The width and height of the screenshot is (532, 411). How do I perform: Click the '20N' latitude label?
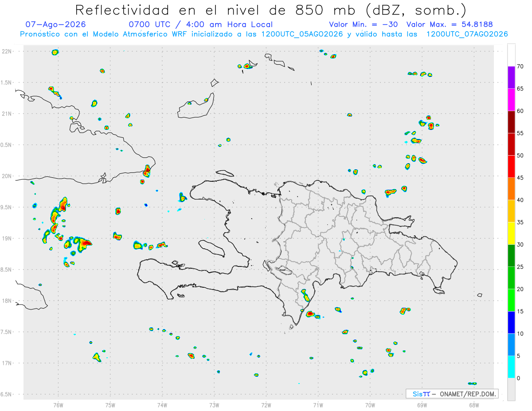click(7, 176)
